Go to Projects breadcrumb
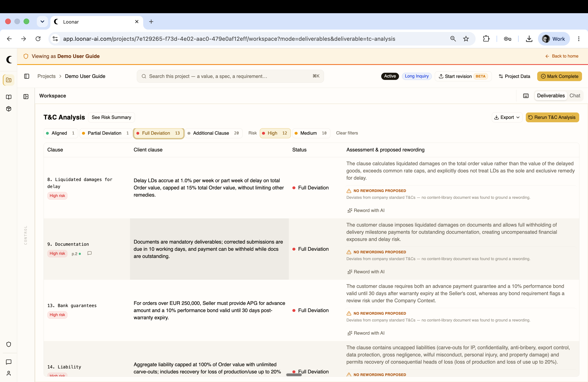This screenshot has height=382, width=588. pos(46,76)
